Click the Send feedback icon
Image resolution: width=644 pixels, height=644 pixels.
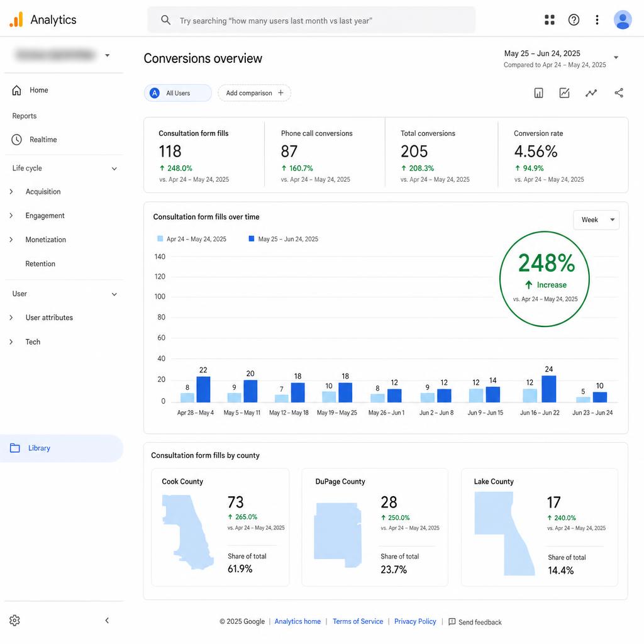click(x=452, y=621)
